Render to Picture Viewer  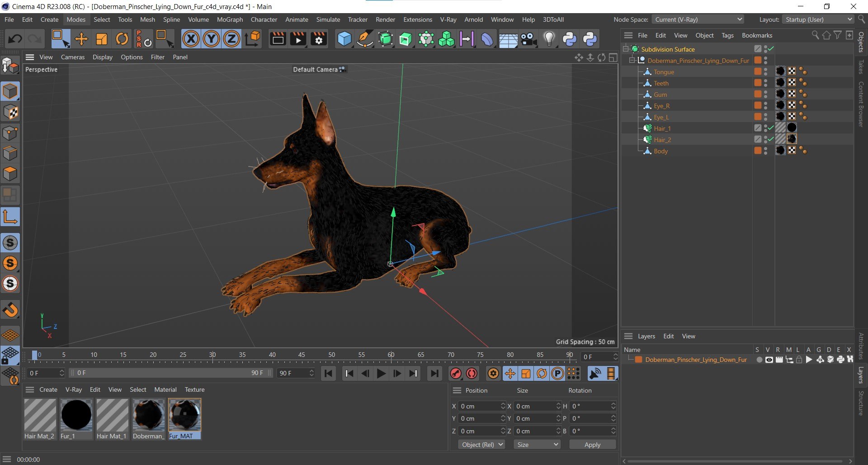(298, 39)
